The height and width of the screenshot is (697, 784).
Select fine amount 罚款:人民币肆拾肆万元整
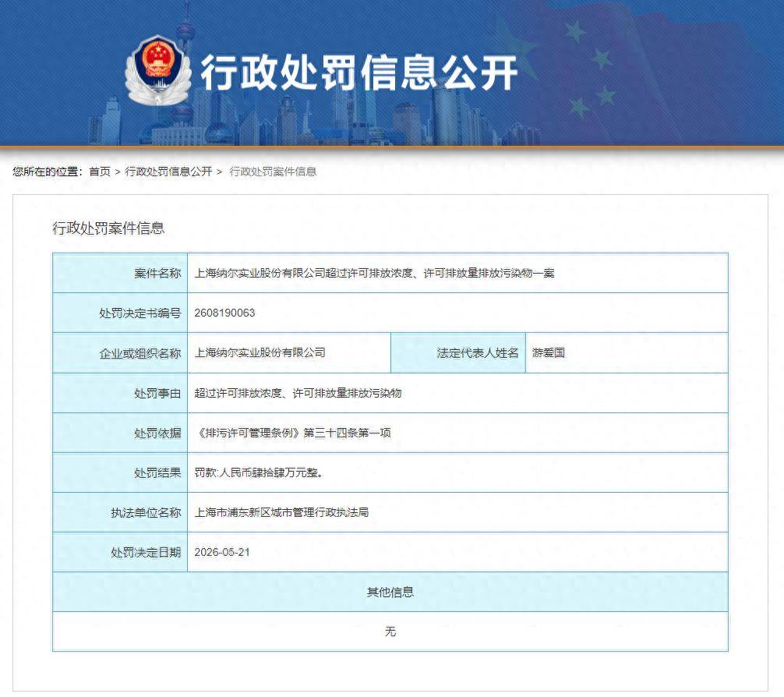pos(257,472)
